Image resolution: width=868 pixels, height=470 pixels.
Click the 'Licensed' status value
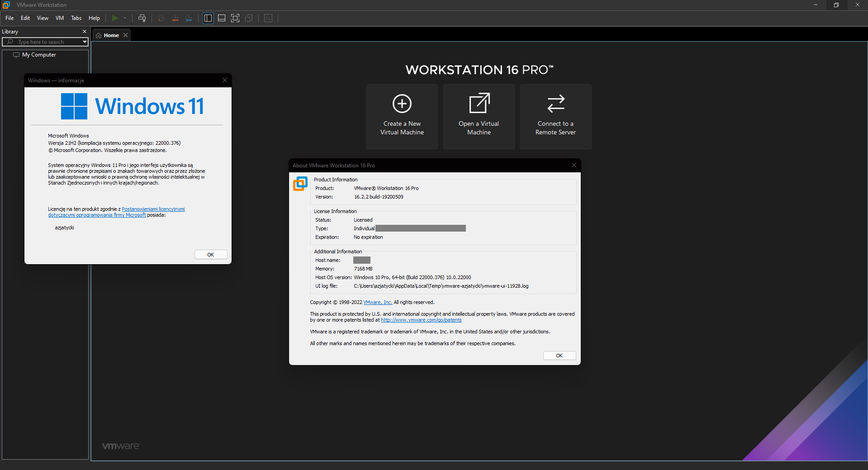coord(363,220)
